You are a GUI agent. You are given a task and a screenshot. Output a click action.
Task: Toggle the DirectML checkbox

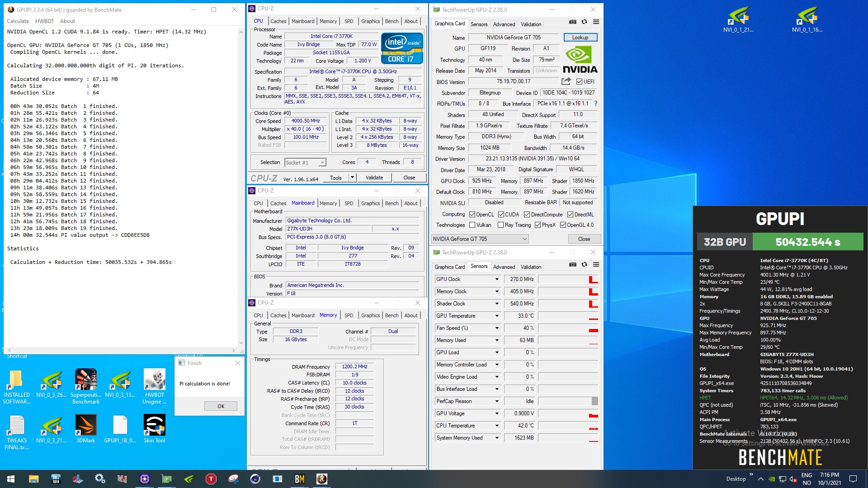(570, 215)
